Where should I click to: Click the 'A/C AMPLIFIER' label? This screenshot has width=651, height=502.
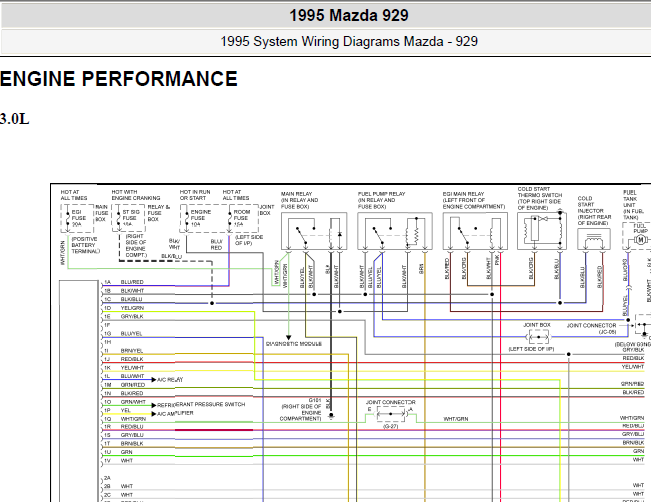pos(175,414)
